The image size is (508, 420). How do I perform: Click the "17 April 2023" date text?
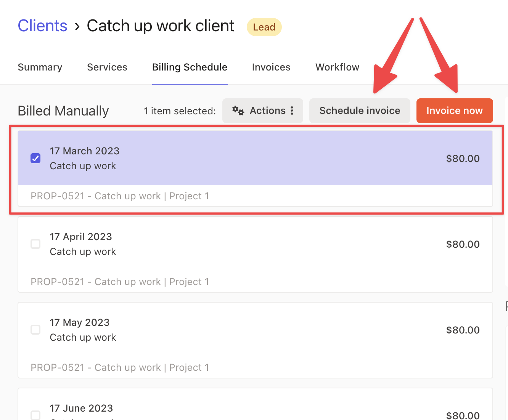tap(81, 237)
